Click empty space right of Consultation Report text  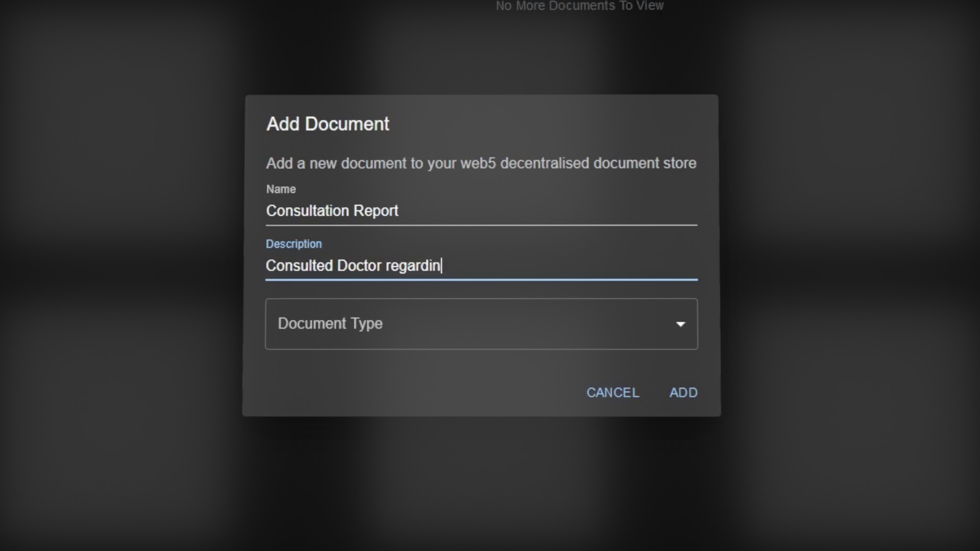click(548, 211)
